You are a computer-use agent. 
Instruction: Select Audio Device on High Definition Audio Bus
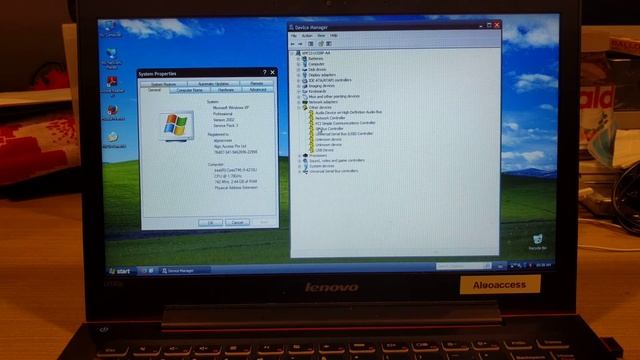click(348, 112)
